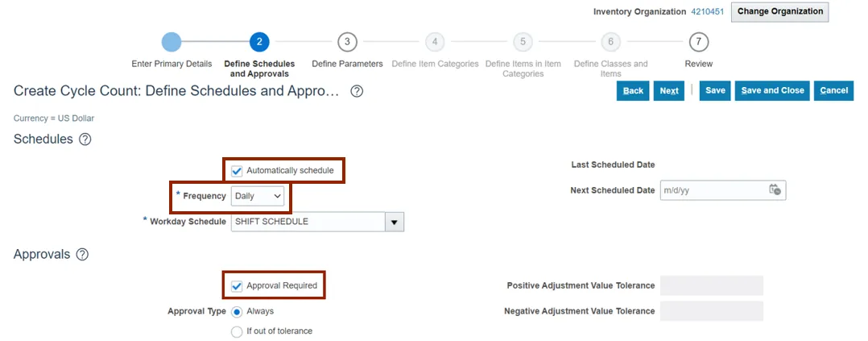This screenshot has width=868, height=341.
Task: Click step 3 Define Parameters circle
Action: tap(347, 42)
